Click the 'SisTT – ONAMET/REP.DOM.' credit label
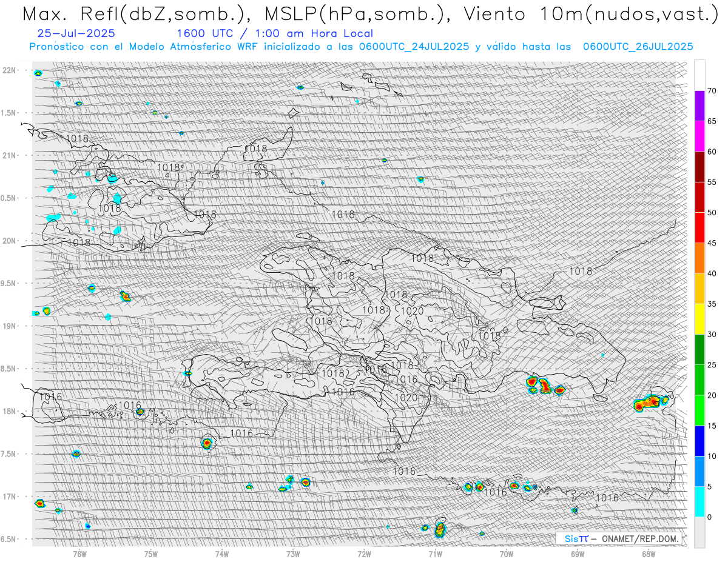The height and width of the screenshot is (562, 728). (x=621, y=538)
